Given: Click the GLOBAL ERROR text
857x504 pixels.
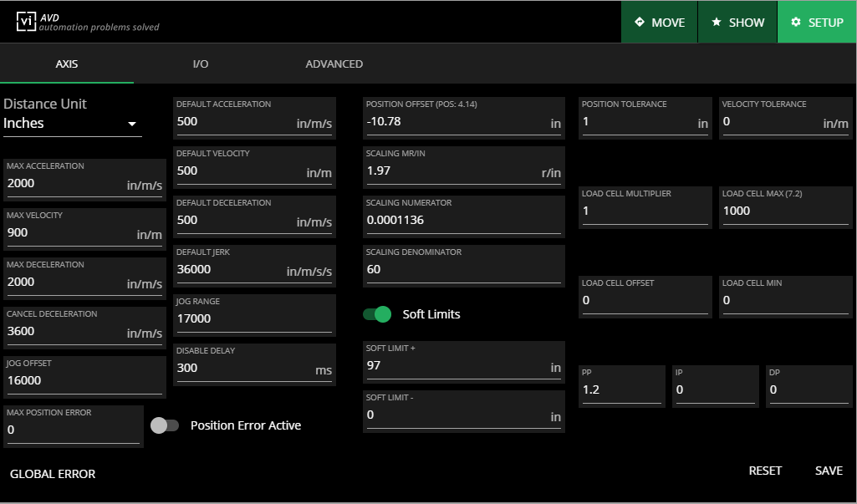Looking at the screenshot, I should pos(53,474).
